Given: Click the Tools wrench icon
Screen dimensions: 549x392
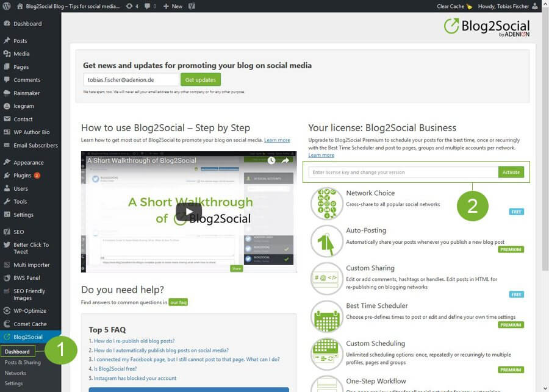Looking at the screenshot, I should click(7, 201).
